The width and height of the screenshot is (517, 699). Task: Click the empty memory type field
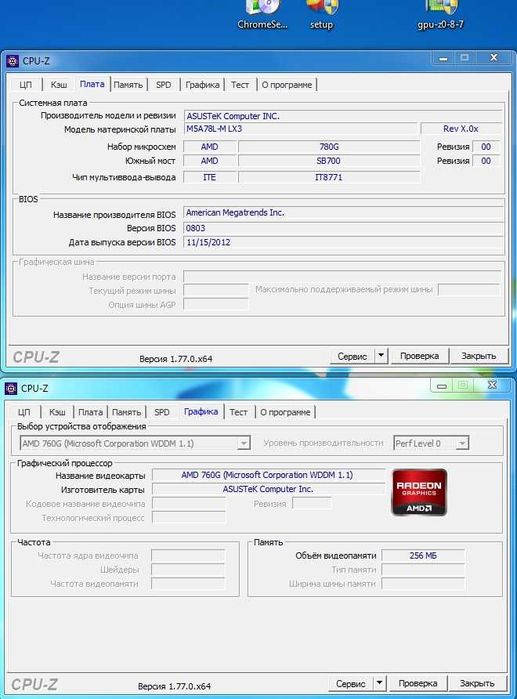423,570
